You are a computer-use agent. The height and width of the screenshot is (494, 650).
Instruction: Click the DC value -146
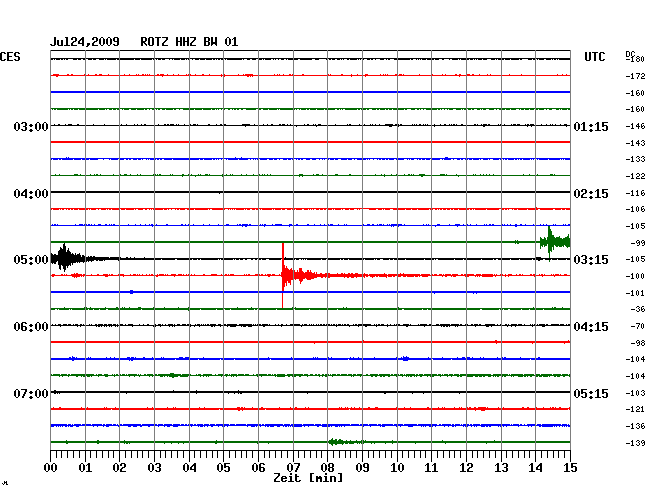pyautogui.click(x=635, y=126)
